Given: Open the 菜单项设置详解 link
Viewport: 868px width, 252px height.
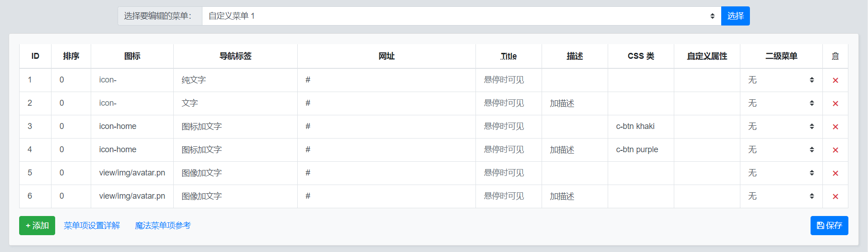Looking at the screenshot, I should click(x=92, y=226).
